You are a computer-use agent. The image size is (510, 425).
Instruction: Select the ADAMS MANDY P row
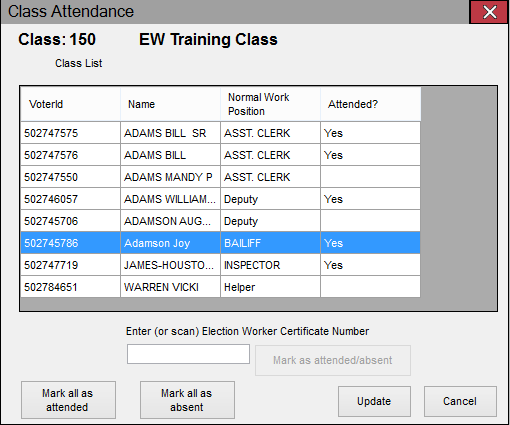click(x=220, y=177)
